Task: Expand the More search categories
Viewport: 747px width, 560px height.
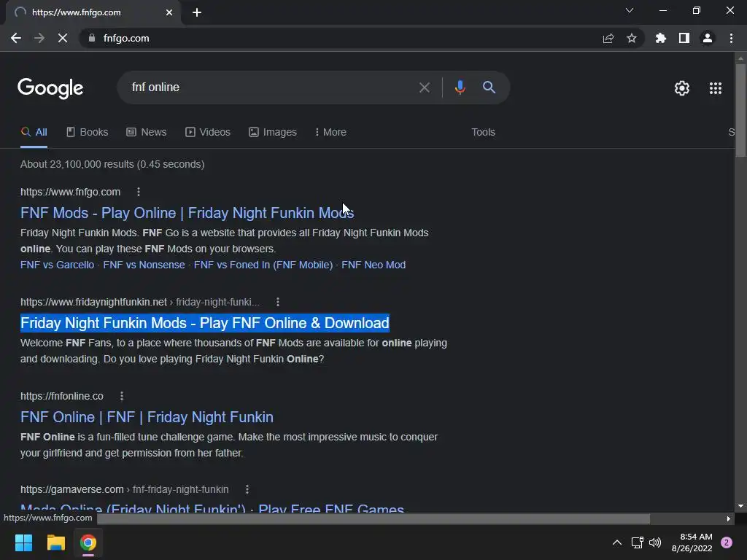Action: 330,133
